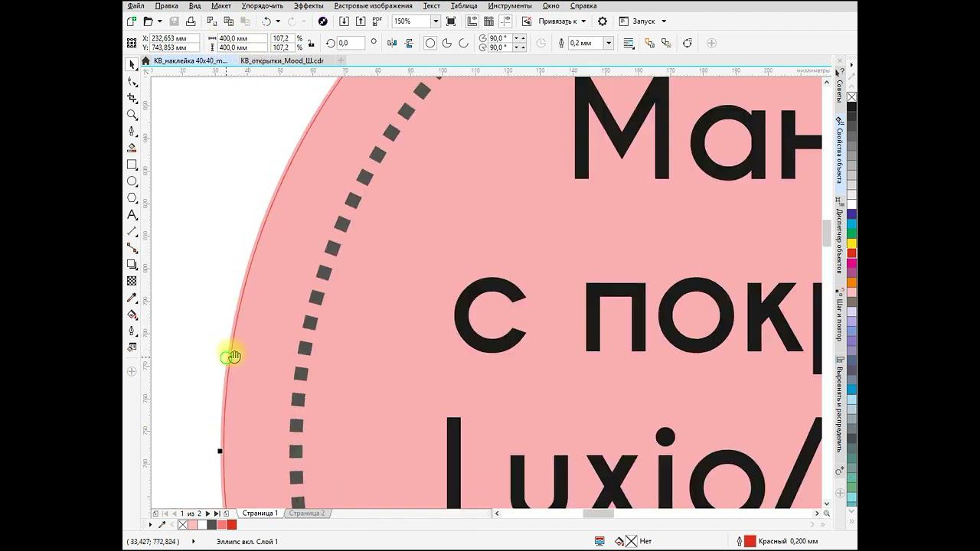Expand the Запуск dropdown
This screenshot has height=551, width=980.
664,21
